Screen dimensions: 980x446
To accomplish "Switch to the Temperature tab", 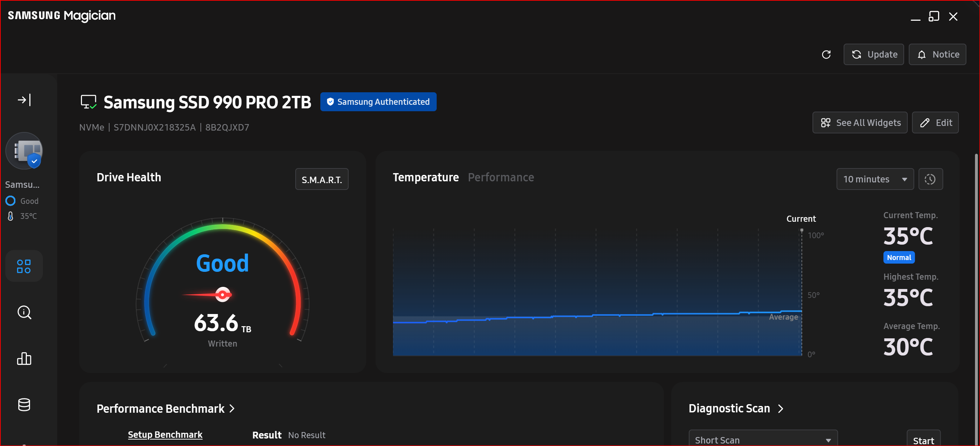I will coord(425,177).
